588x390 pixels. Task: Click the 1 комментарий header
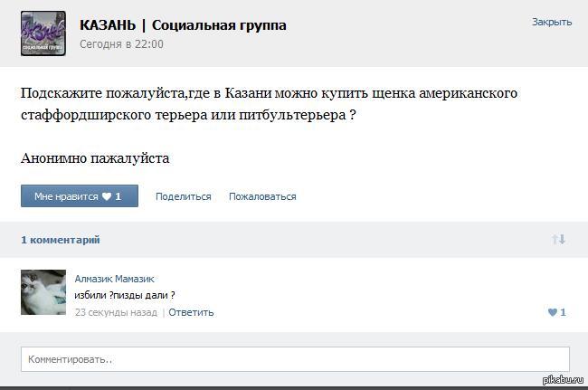click(x=61, y=240)
